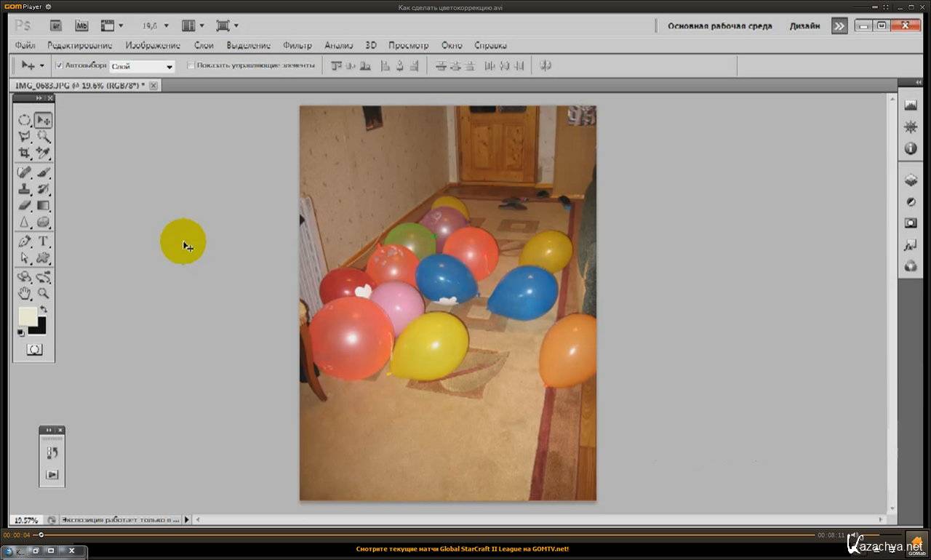Switch to Дизайн workspace
931x560 pixels.
click(804, 26)
